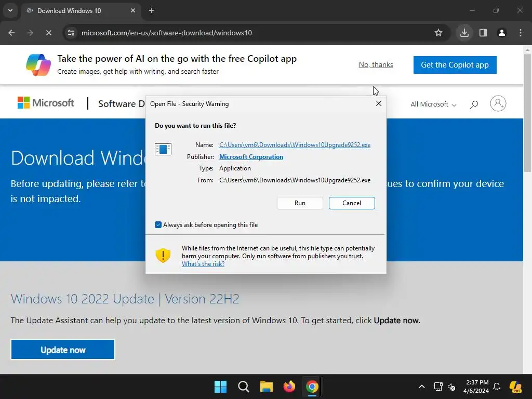532x399 pixels.
Task: Open Windows Start menu
Action: pyautogui.click(x=220, y=387)
